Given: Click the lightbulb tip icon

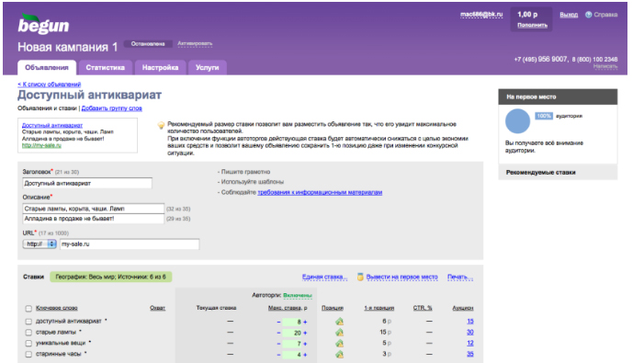Looking at the screenshot, I should coord(161,125).
